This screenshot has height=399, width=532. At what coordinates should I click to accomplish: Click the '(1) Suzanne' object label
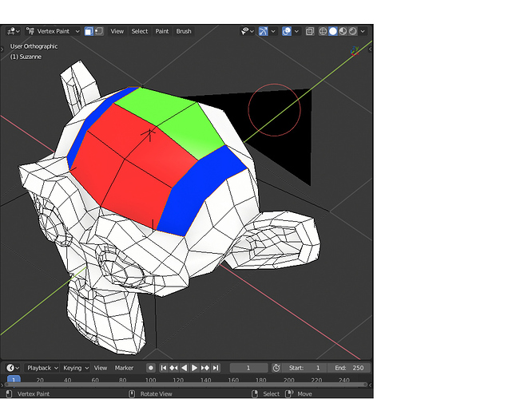[26, 57]
